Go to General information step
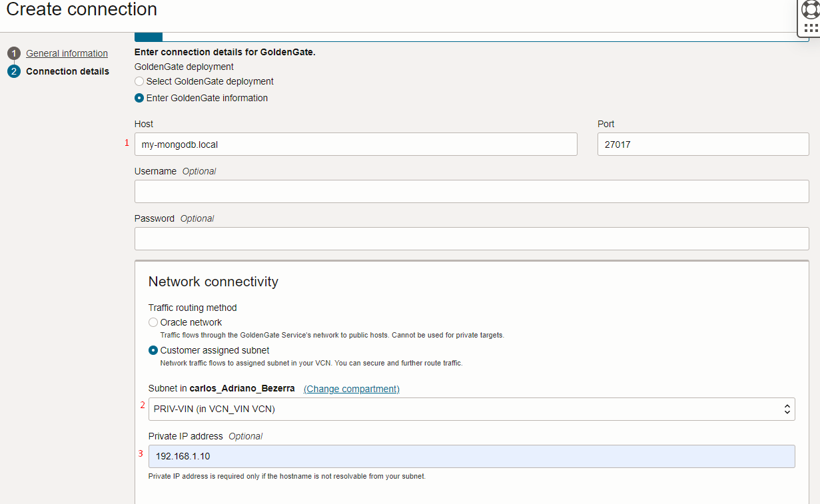Viewport: 820px width, 504px height. 67,53
